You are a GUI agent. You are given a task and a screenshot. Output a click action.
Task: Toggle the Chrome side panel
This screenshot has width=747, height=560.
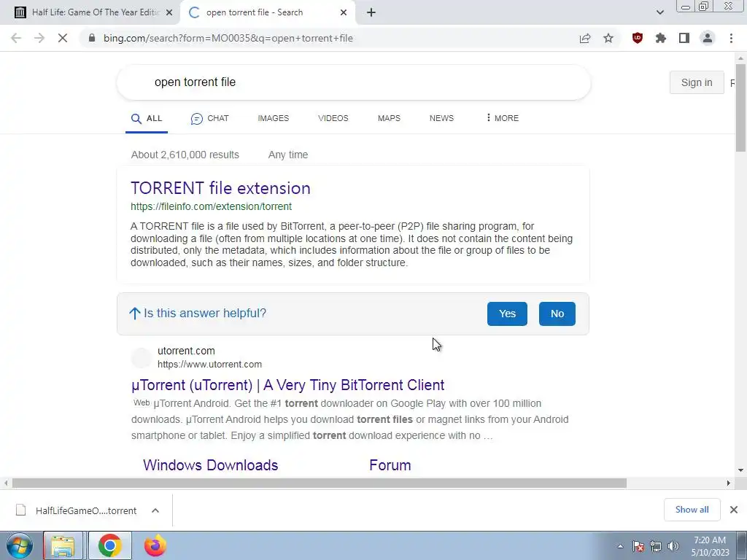(x=684, y=38)
